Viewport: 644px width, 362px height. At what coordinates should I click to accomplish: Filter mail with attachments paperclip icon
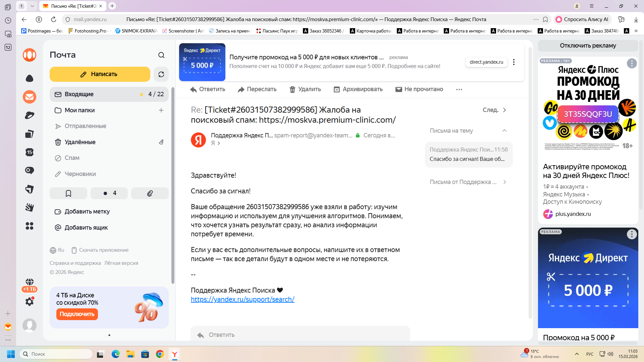150,193
